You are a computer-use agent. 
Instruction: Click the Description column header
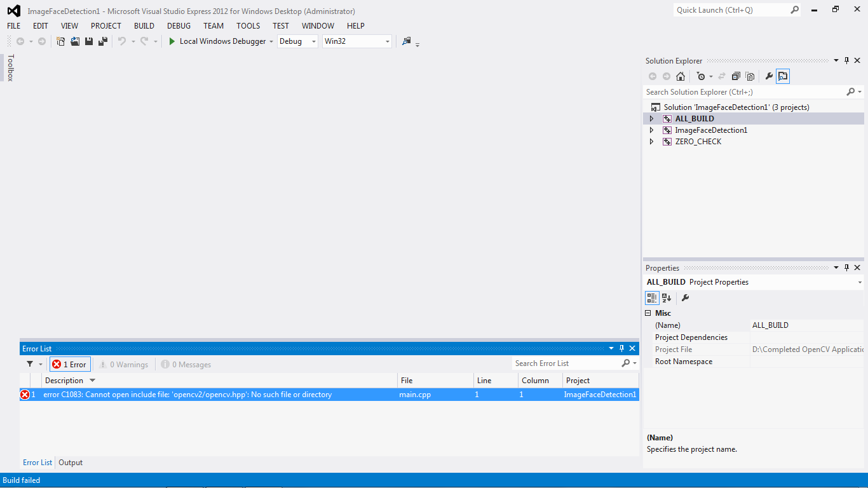(220, 381)
